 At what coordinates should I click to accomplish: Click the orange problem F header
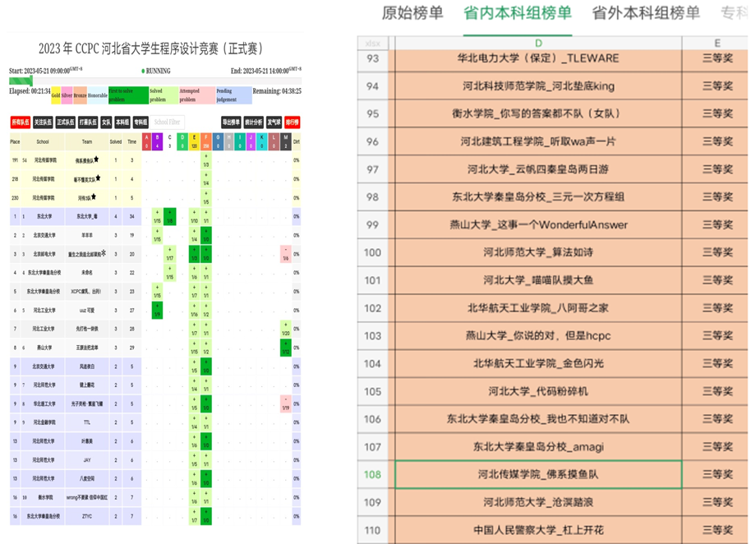pyautogui.click(x=206, y=142)
